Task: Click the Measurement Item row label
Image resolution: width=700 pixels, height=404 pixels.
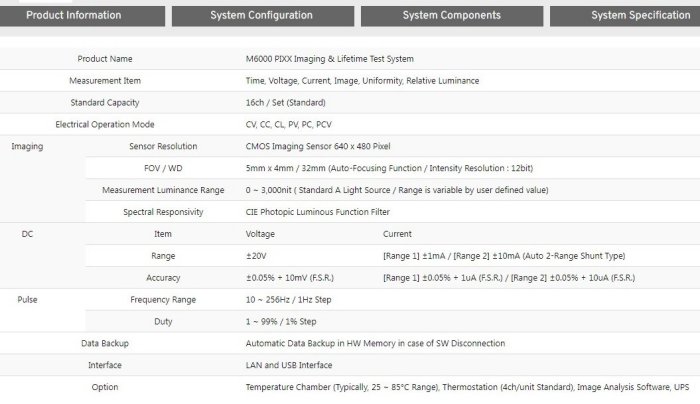Action: (104, 80)
